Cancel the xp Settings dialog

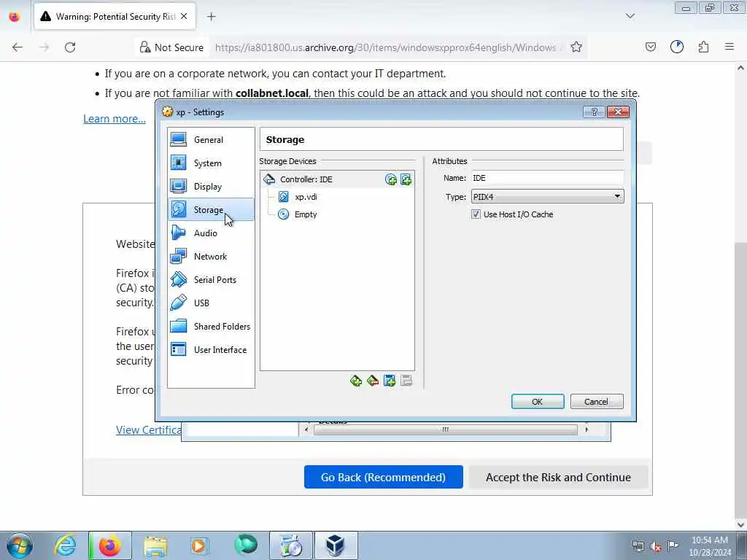click(x=597, y=402)
